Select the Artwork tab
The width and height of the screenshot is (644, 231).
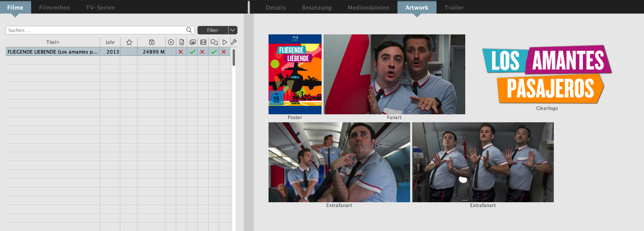pos(417,7)
